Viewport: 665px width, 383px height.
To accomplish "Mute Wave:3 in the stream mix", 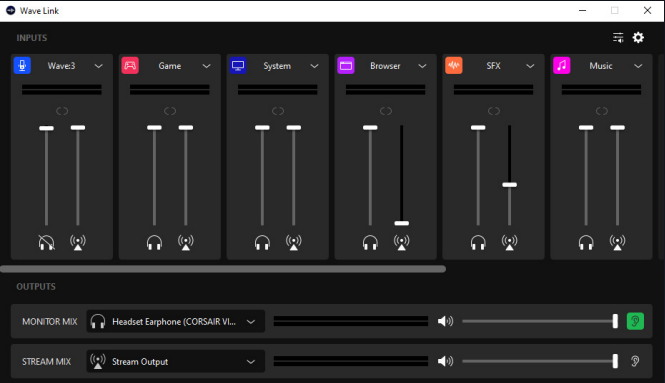I will pyautogui.click(x=78, y=243).
